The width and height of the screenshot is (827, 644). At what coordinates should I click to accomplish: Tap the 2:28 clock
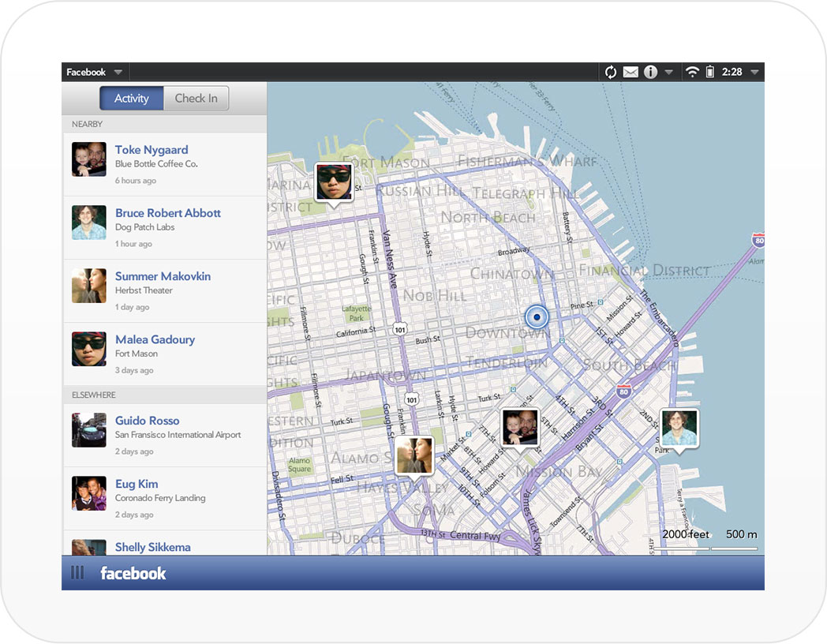(732, 72)
